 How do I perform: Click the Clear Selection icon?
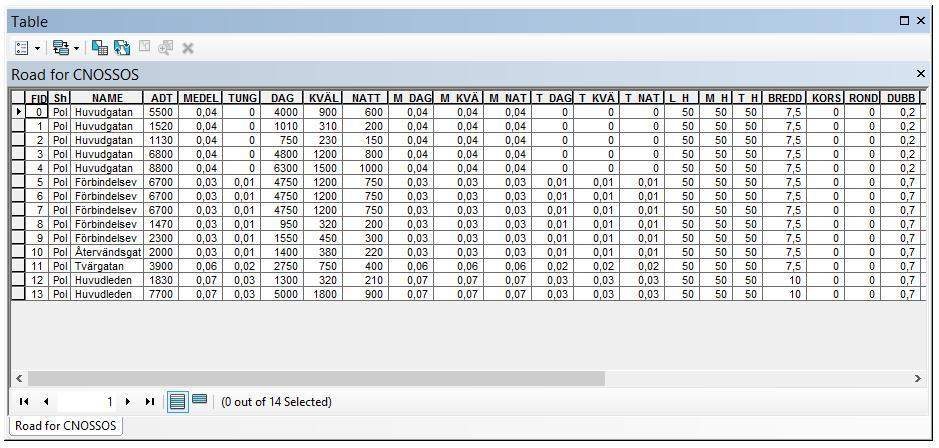[x=144, y=46]
